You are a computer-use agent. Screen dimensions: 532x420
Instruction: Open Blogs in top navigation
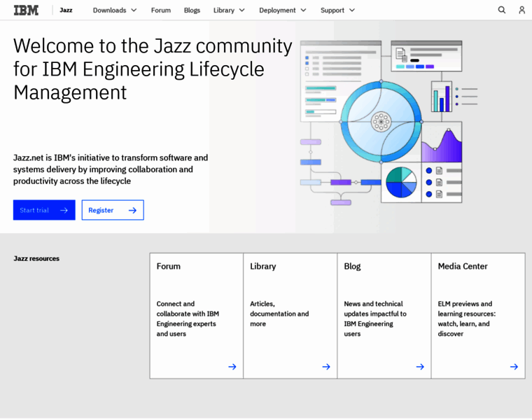[x=192, y=10]
